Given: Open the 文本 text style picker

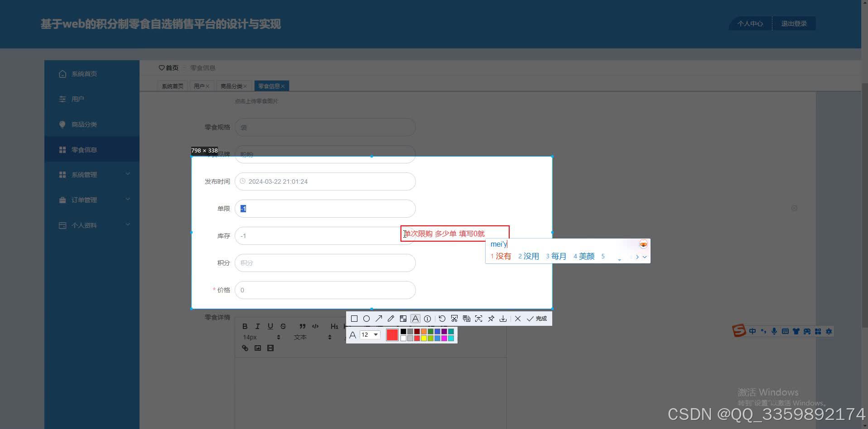Looking at the screenshot, I should 312,337.
